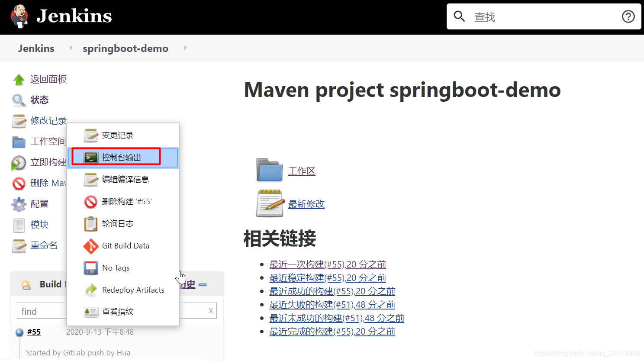Click the red icon for 删除构建 '#55'
Viewport: 644px width, 361px height.
pyautogui.click(x=91, y=202)
